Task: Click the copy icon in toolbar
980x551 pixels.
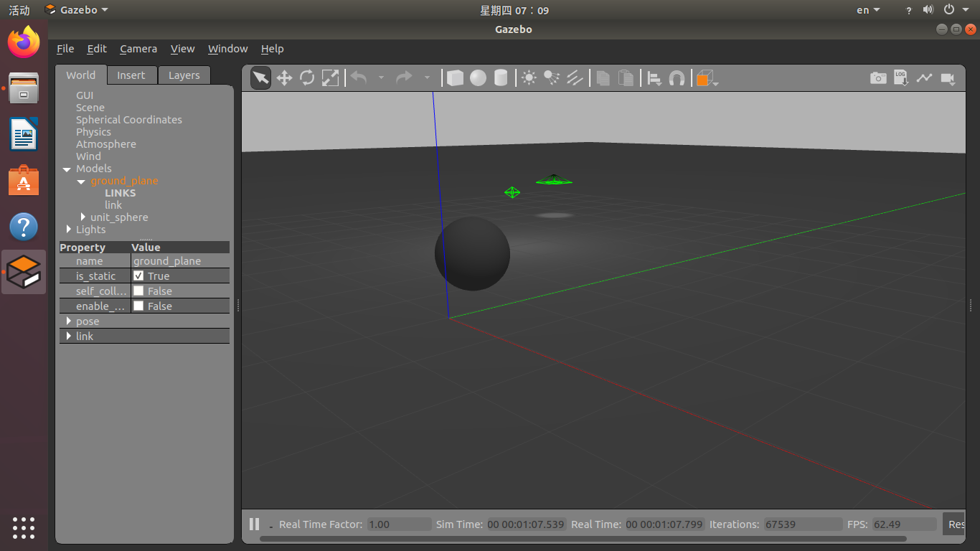Action: point(603,77)
